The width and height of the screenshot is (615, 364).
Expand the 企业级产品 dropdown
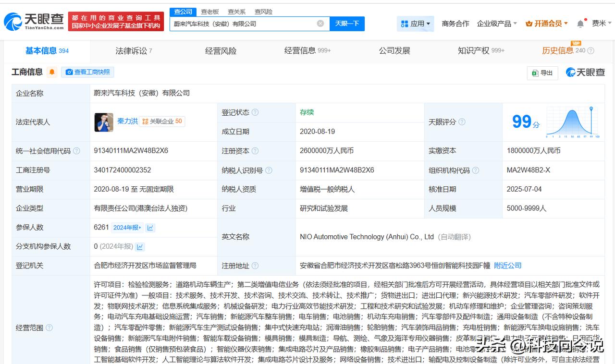(x=497, y=24)
